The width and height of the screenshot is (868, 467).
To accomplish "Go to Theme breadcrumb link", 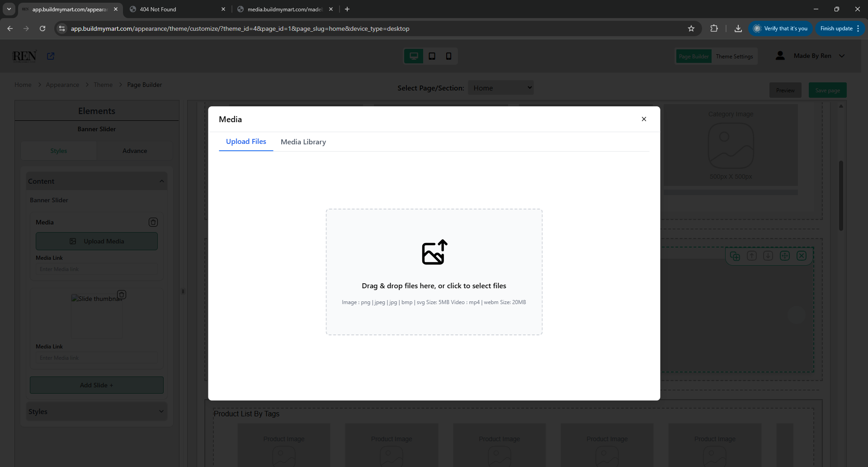I will 103,85.
